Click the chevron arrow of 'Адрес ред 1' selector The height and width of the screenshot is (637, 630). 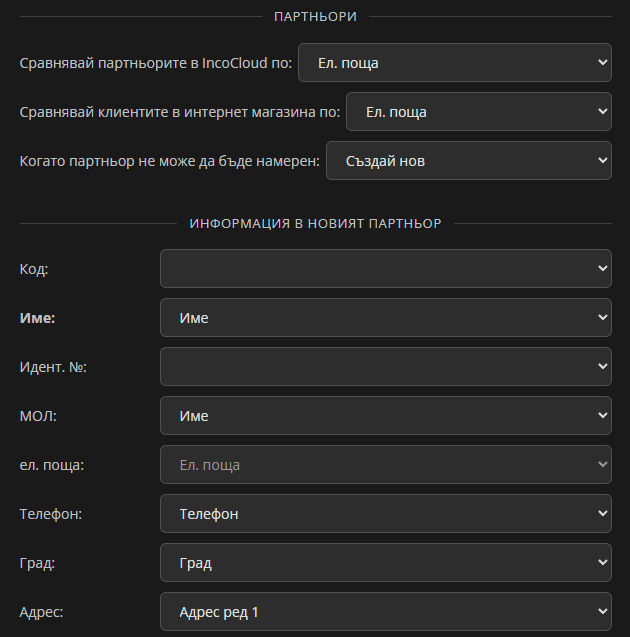coord(603,611)
